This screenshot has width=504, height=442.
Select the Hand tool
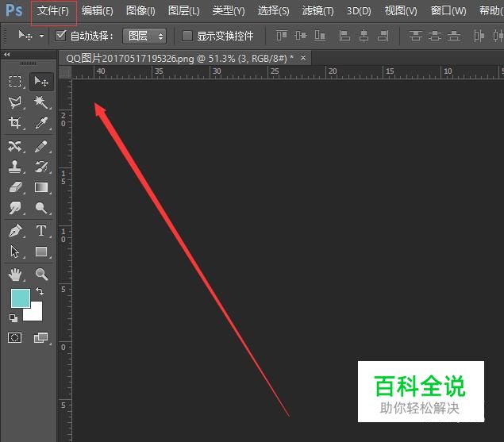(15, 275)
